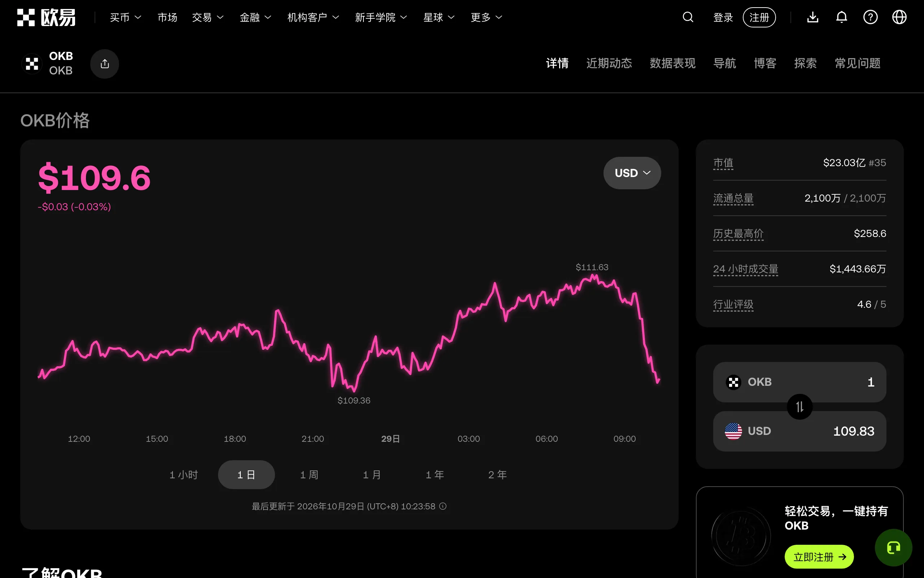Click the 立即注册 green button

click(819, 557)
